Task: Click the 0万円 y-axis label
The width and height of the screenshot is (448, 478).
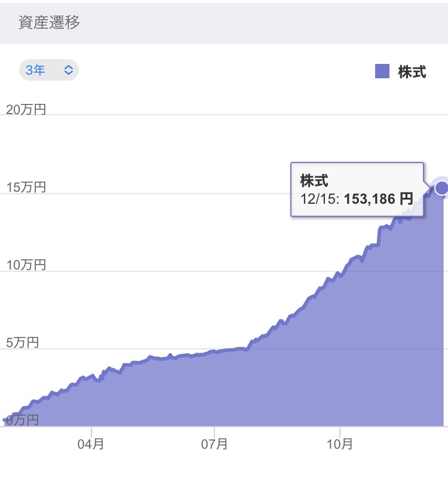Action: [23, 420]
